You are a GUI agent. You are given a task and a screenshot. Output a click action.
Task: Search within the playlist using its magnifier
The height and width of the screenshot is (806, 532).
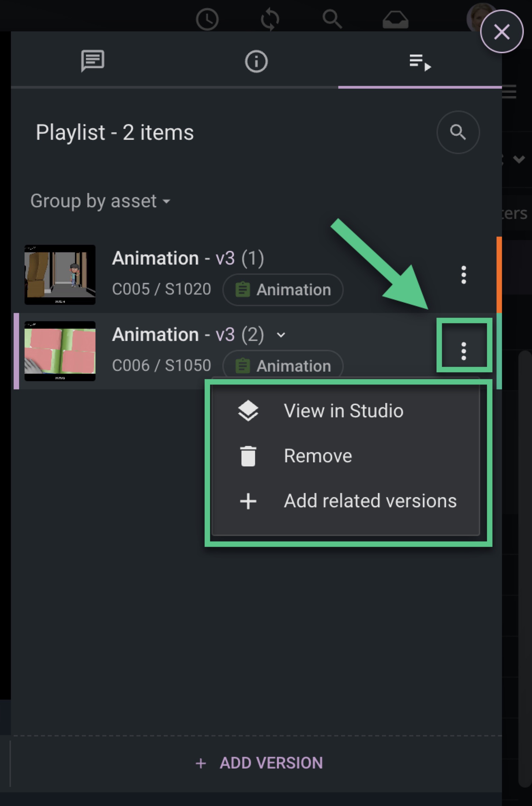coord(458,133)
